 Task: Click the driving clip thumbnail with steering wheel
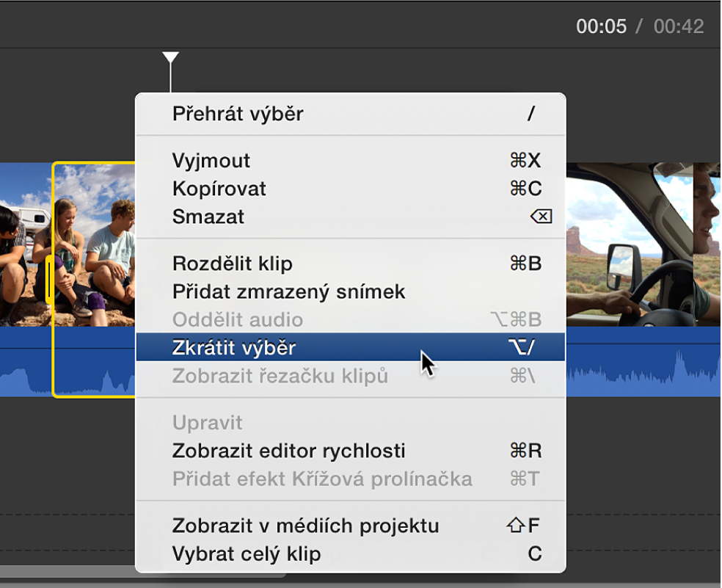(x=629, y=244)
